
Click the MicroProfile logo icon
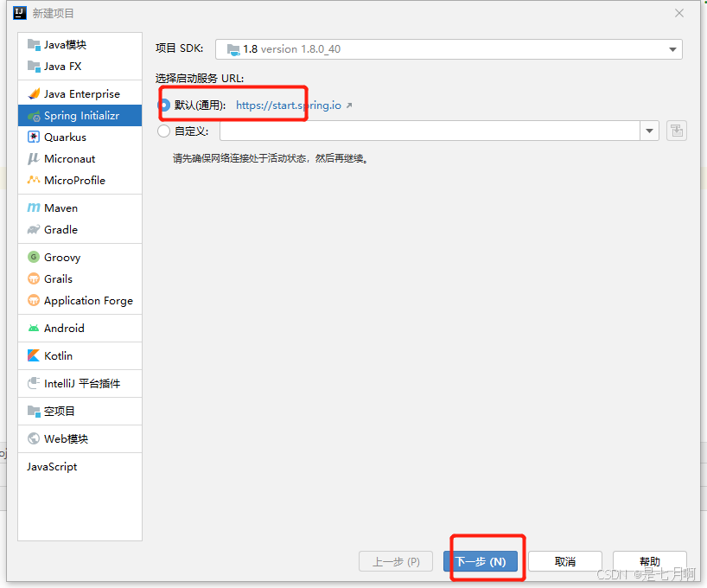point(34,180)
